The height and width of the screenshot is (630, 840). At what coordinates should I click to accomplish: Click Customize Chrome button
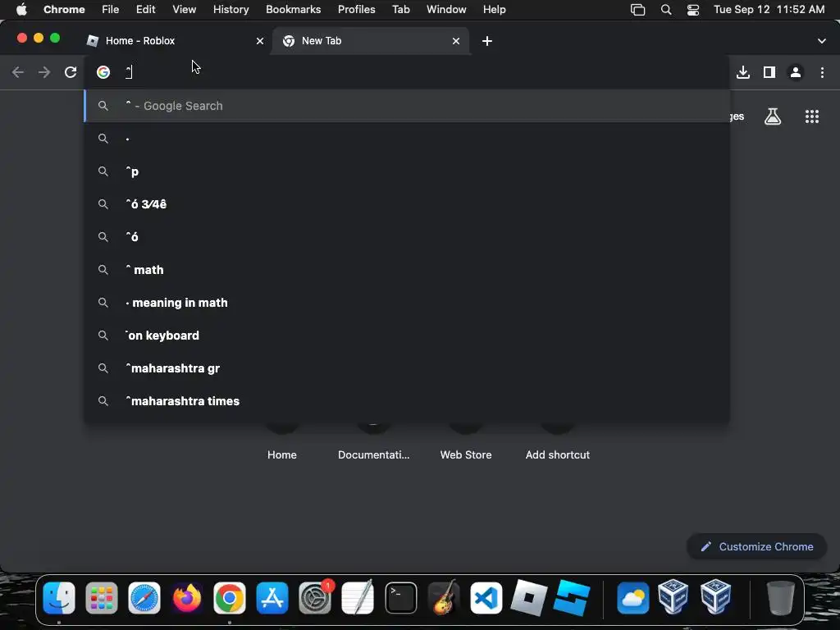[x=756, y=546]
